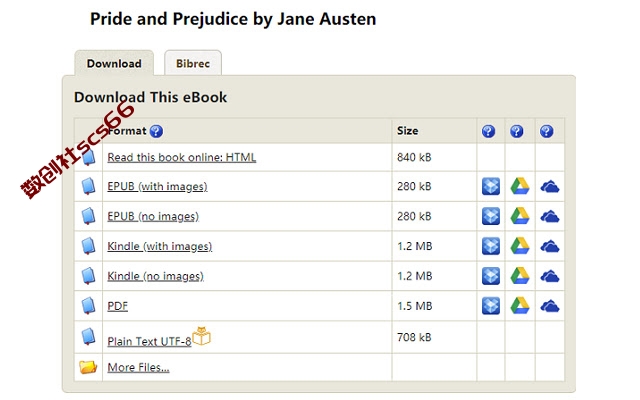The image size is (640, 400).
Task: Click the help icon next to Format
Action: click(156, 131)
